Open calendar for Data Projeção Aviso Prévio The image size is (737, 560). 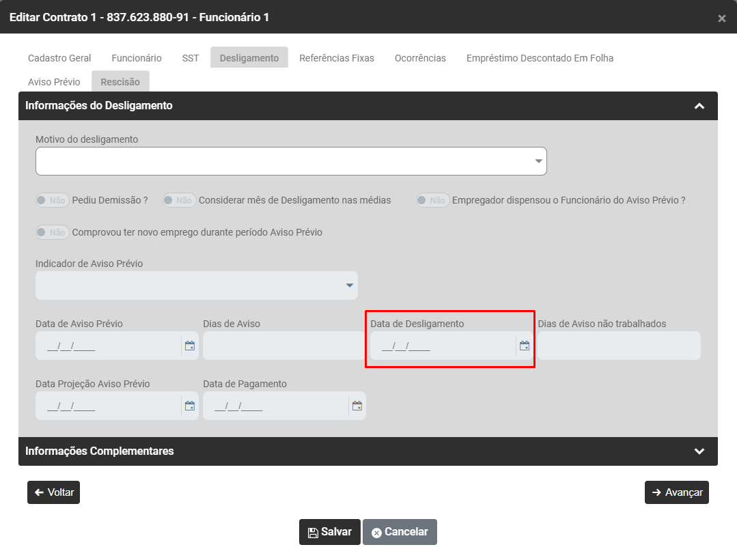[x=190, y=406]
